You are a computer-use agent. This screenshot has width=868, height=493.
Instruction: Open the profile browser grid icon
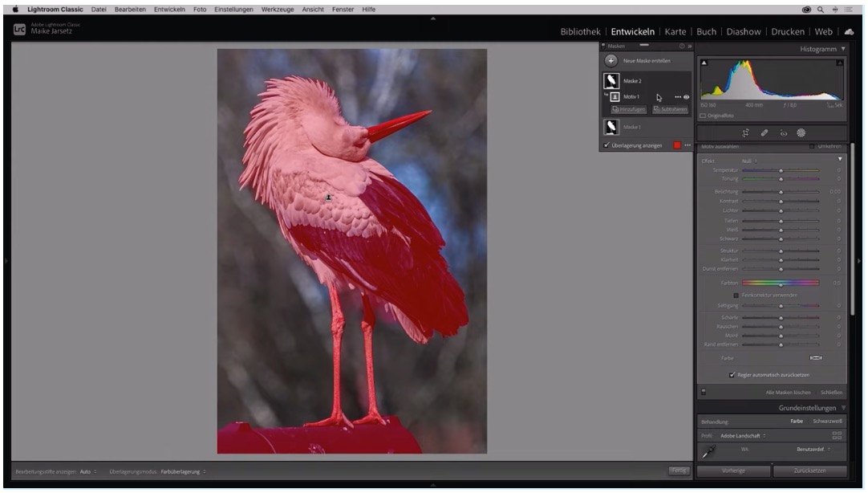tap(837, 435)
